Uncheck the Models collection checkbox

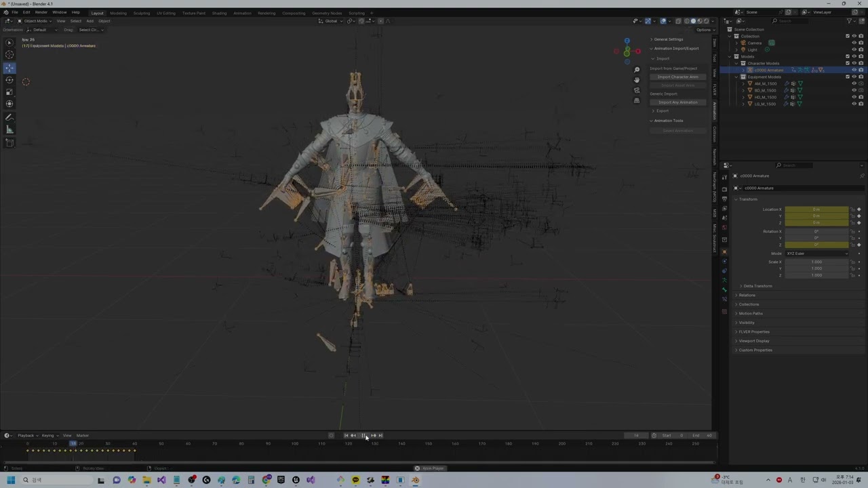847,56
